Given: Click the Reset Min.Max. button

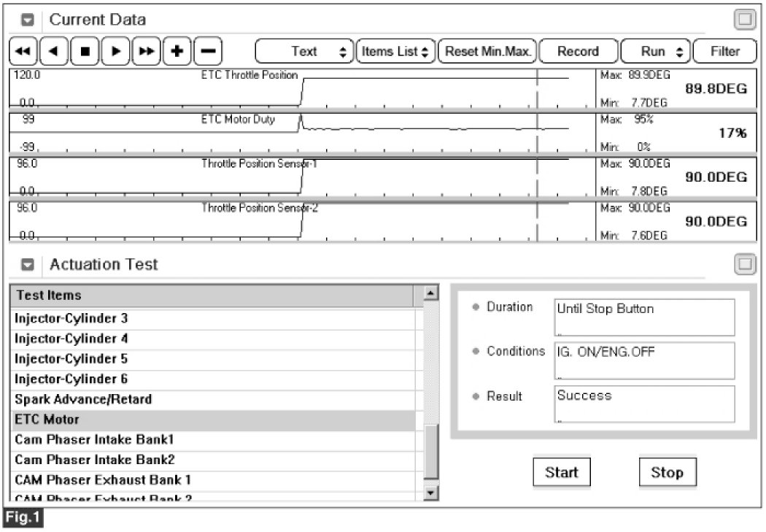Looking at the screenshot, I should point(488,51).
